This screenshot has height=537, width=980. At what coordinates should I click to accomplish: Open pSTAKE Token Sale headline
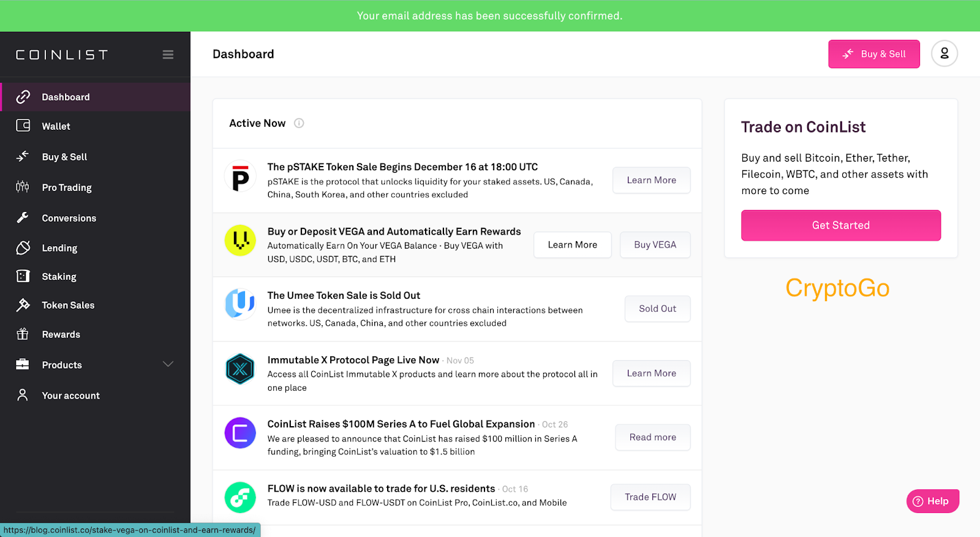pos(402,167)
